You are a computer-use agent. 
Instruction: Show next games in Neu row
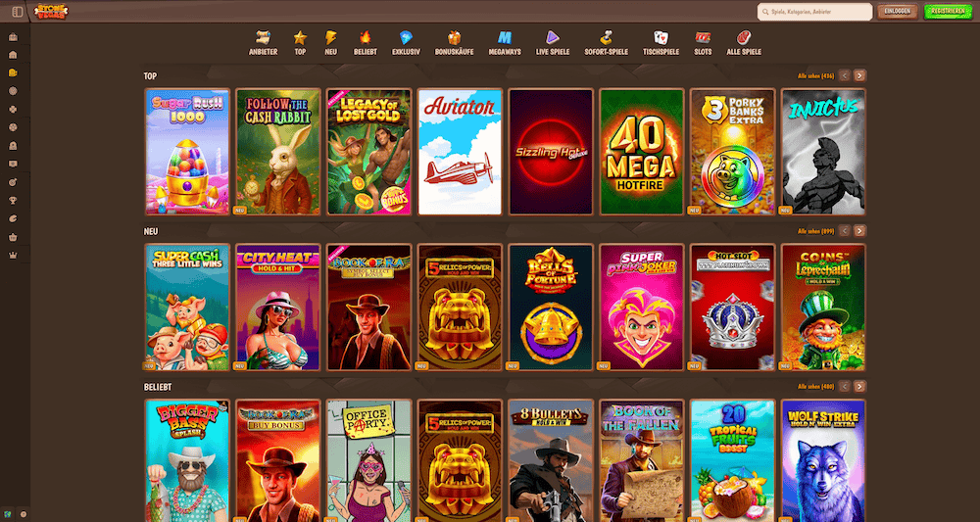tap(860, 231)
